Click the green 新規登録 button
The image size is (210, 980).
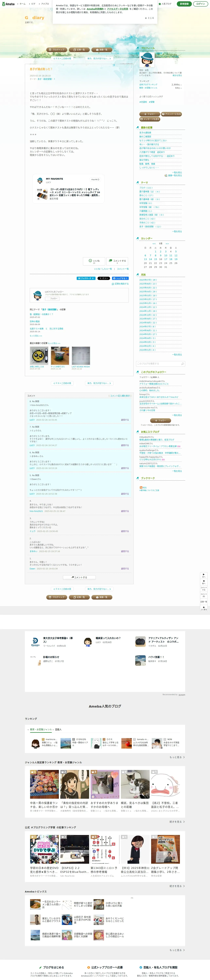pos(184,4)
